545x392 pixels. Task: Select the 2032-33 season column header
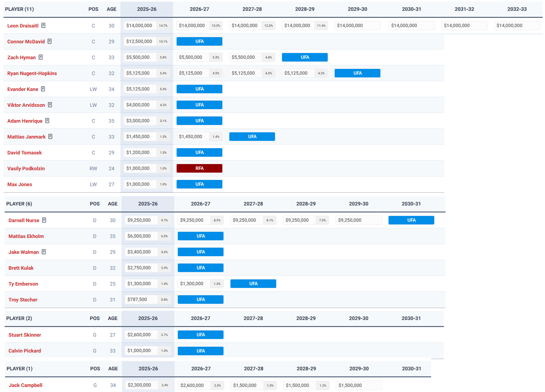click(x=517, y=9)
